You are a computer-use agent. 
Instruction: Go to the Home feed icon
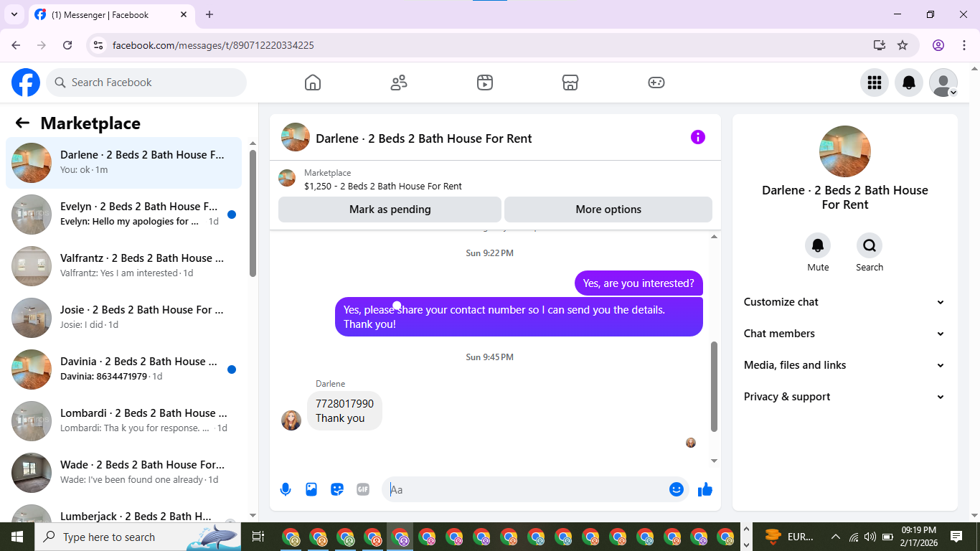click(x=313, y=83)
